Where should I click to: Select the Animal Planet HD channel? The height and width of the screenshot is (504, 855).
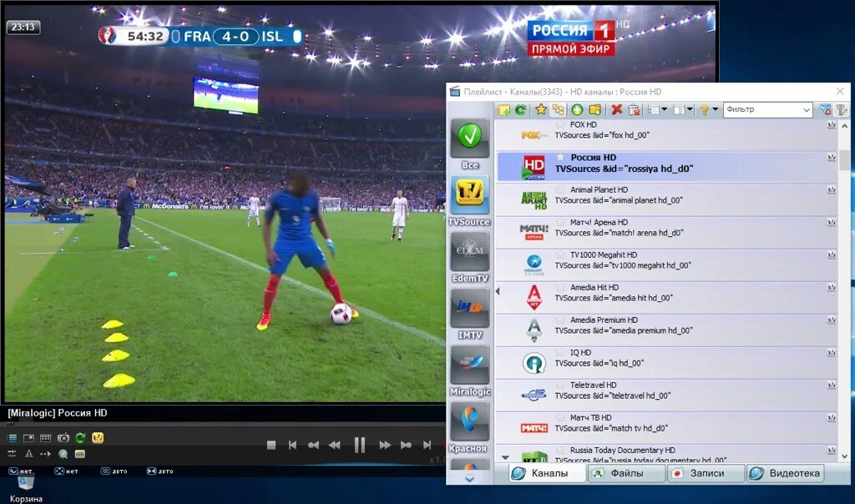point(666,199)
